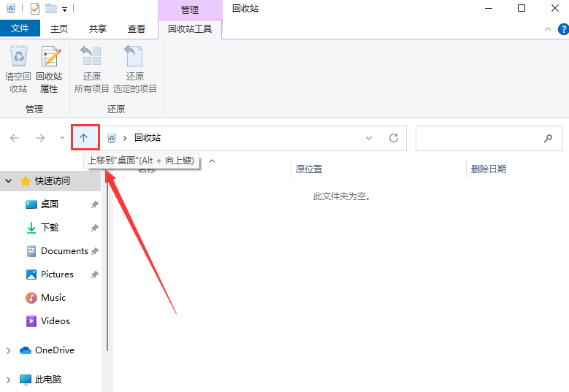Select the 回收站工具 ribbon tab

click(x=190, y=28)
